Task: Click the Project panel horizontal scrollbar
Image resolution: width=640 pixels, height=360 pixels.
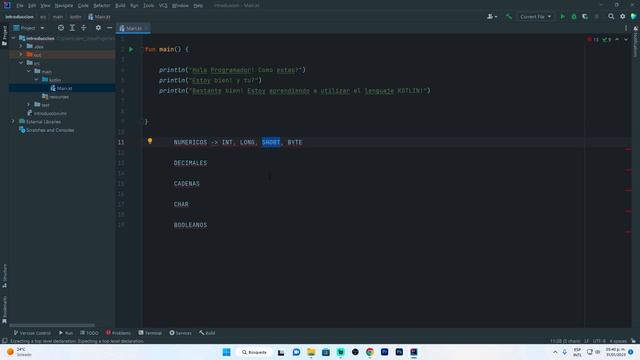Action: pos(52,325)
